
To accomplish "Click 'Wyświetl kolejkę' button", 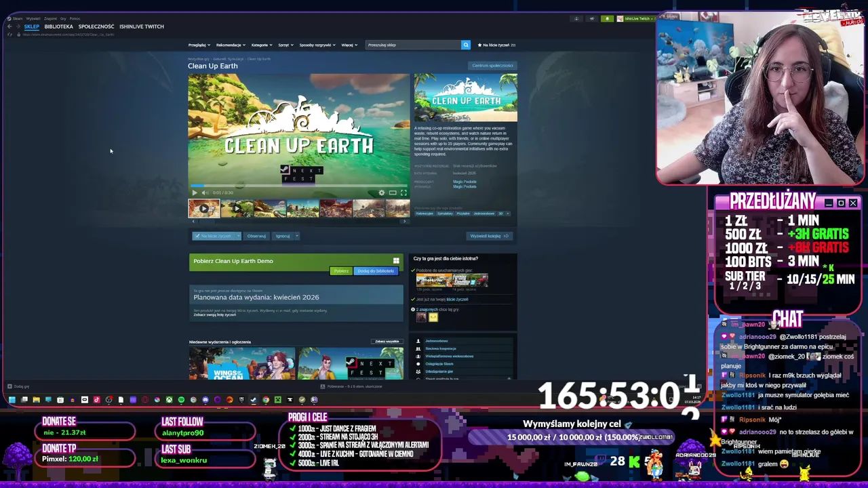I will pos(490,236).
